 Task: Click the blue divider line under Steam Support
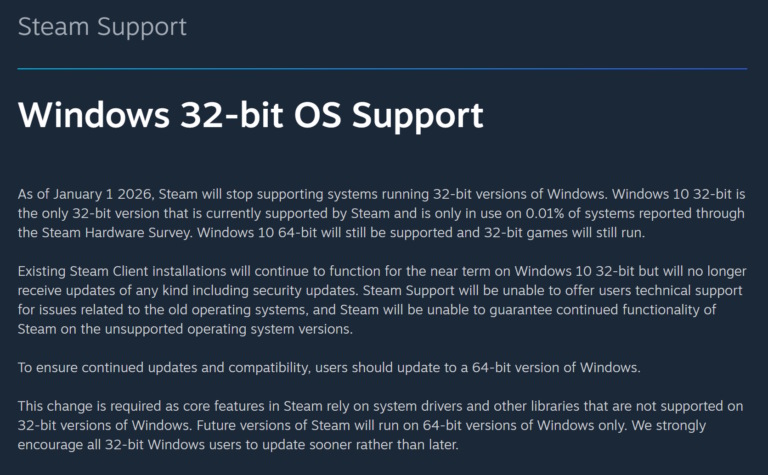[x=383, y=68]
